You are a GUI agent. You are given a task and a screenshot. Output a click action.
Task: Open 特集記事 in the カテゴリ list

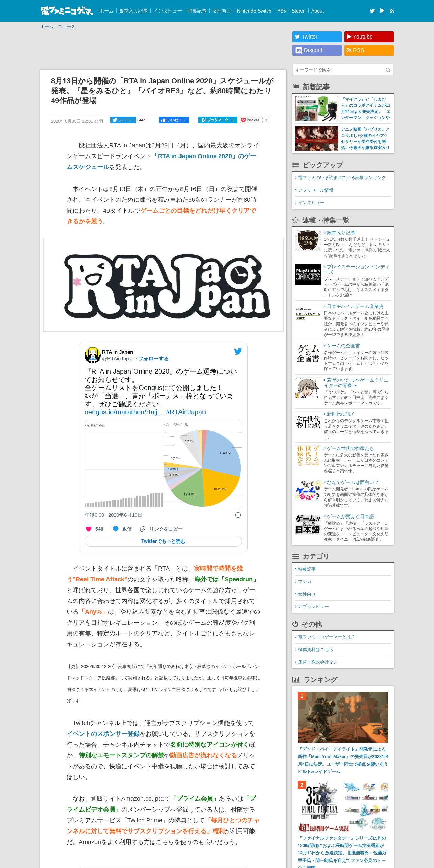(x=307, y=569)
